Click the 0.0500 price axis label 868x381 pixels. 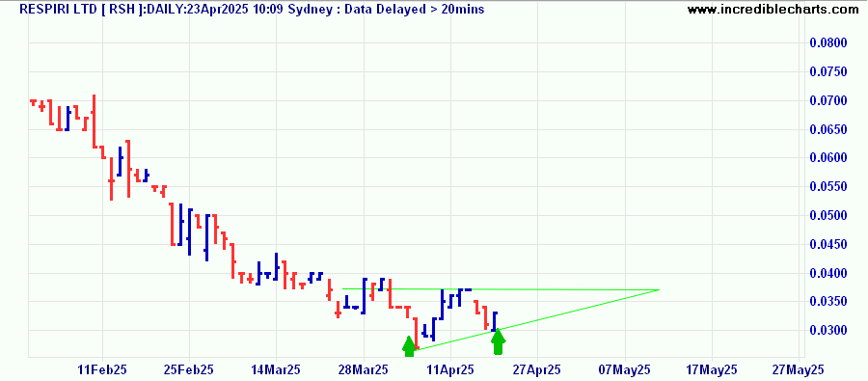pyautogui.click(x=828, y=215)
